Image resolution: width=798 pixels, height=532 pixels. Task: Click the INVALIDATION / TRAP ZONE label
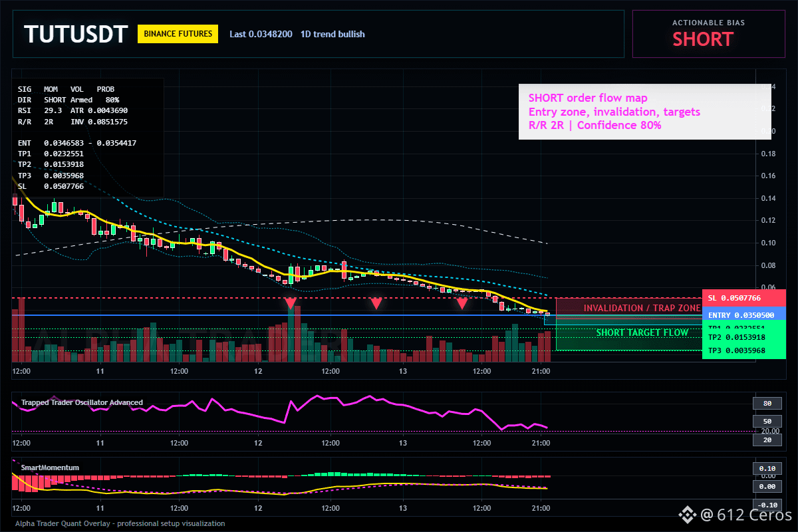point(642,308)
